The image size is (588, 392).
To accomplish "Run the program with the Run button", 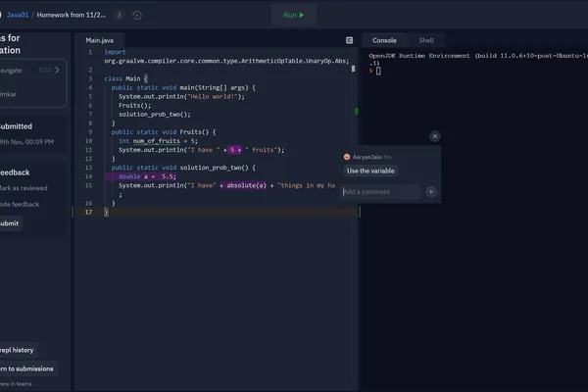I will (294, 15).
